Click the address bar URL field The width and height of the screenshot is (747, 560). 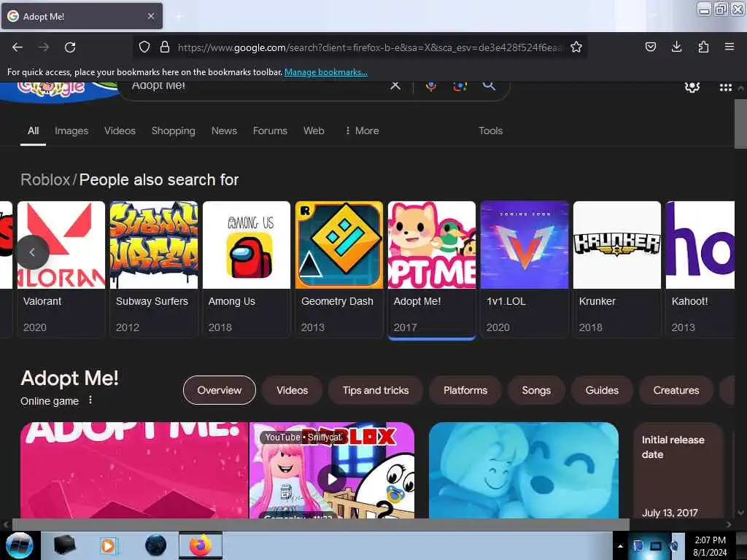[370, 47]
